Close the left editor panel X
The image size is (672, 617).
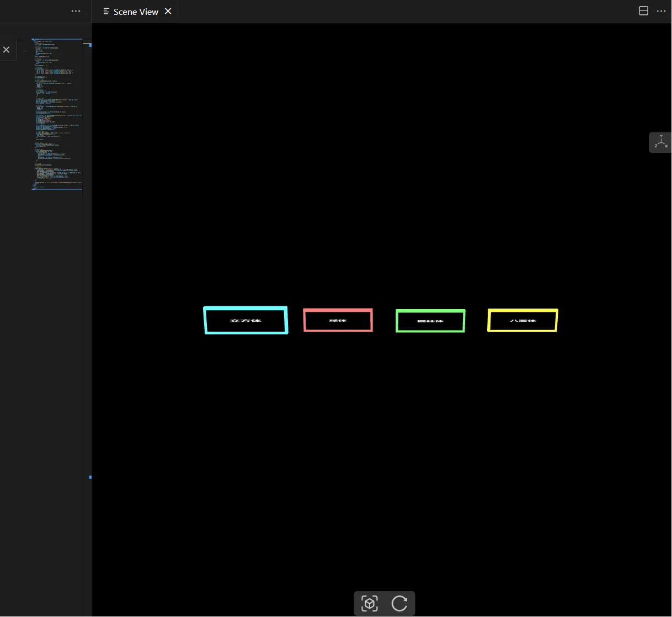6,50
